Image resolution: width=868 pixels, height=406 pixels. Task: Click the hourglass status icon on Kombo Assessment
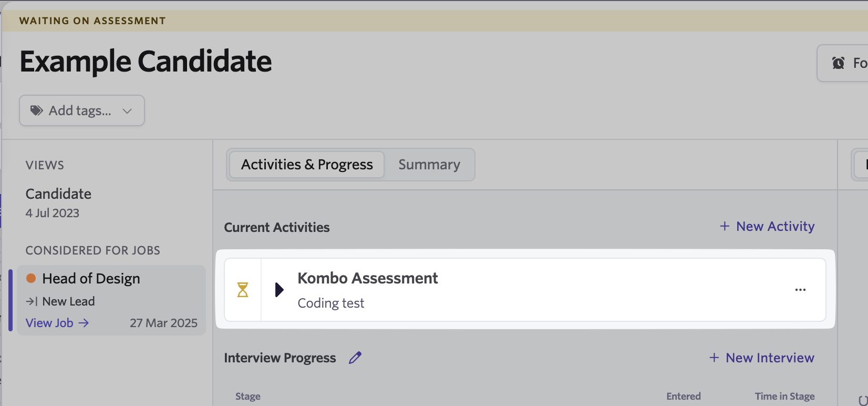tap(243, 290)
